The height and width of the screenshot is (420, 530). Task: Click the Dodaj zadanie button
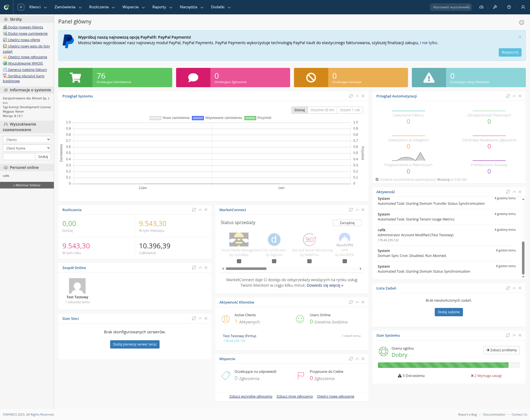[449, 312]
